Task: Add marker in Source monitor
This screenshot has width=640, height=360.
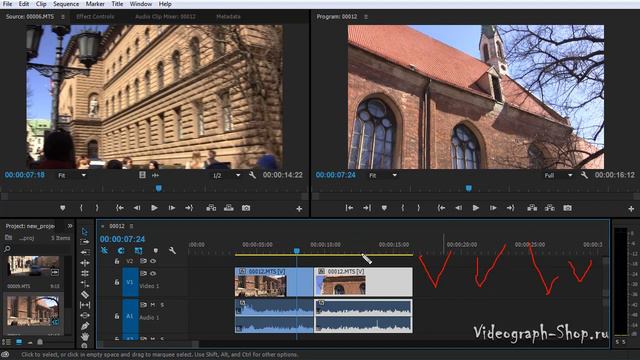Action: click(62, 208)
